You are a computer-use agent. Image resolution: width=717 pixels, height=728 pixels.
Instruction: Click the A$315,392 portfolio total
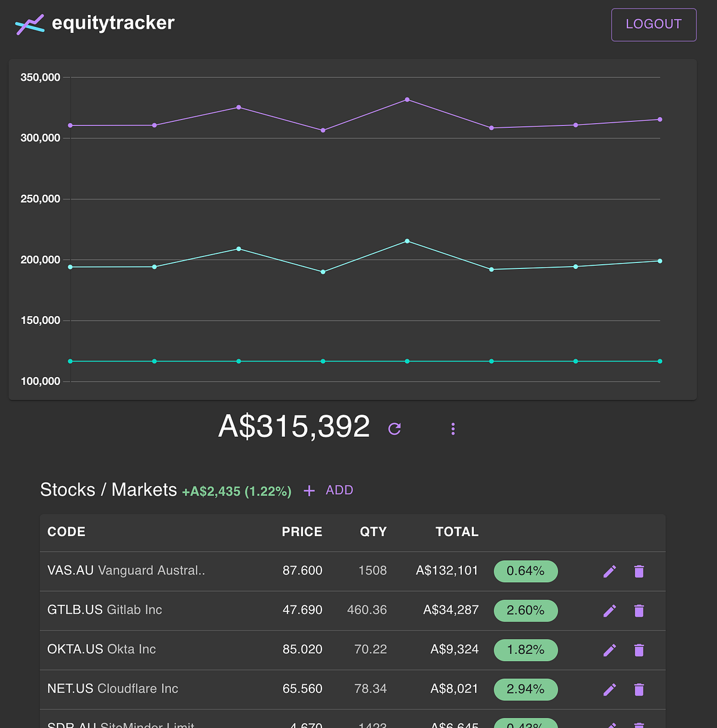(x=294, y=427)
